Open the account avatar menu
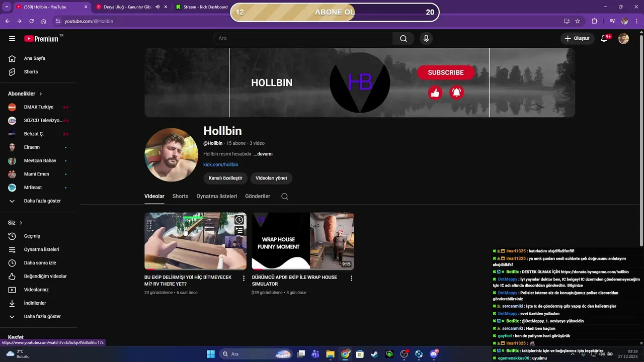 click(623, 39)
